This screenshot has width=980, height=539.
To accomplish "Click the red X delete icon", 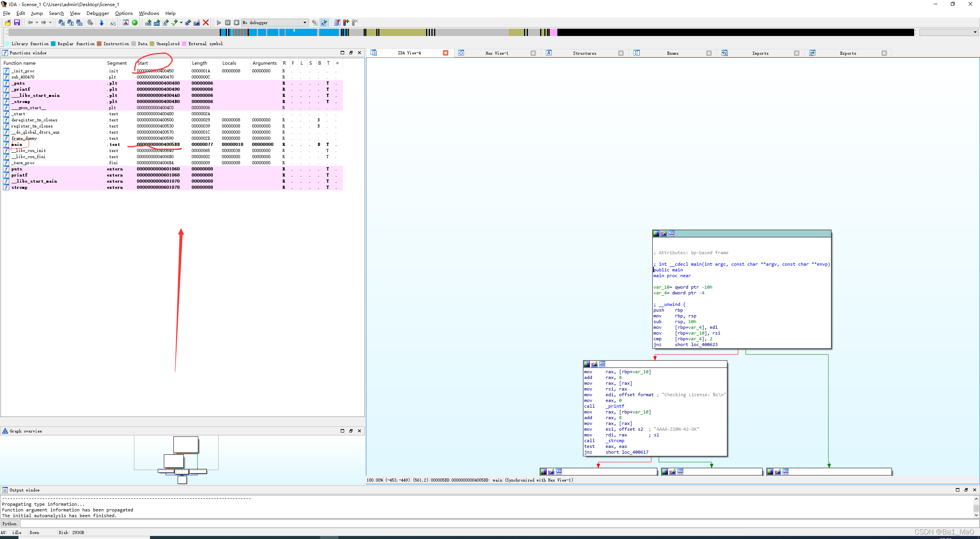I will pyautogui.click(x=206, y=23).
